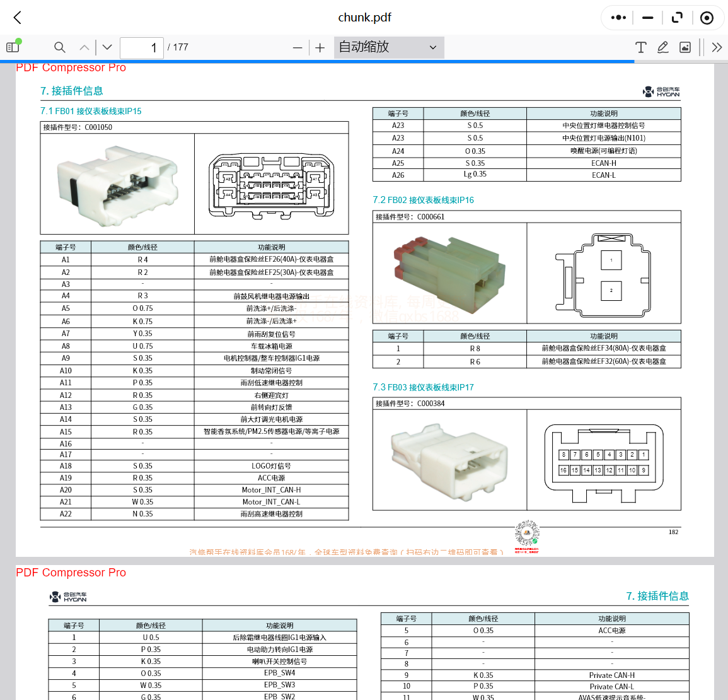Toggle the document sidebar panel
Screen dimensions: 728x700
coord(13,47)
